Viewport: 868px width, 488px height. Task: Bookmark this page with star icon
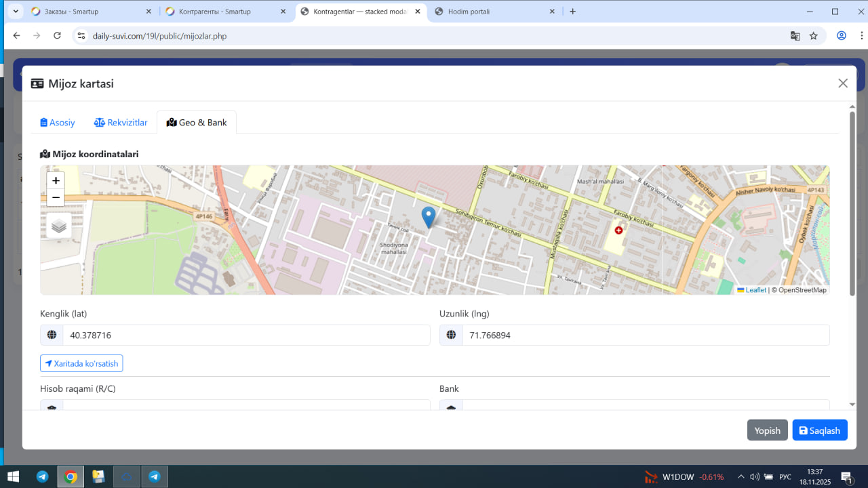point(813,36)
